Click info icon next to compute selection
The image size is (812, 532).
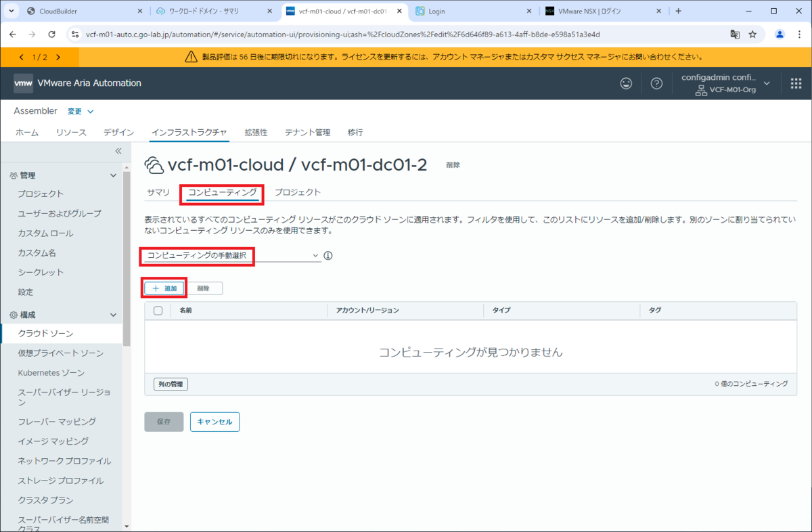coord(328,256)
